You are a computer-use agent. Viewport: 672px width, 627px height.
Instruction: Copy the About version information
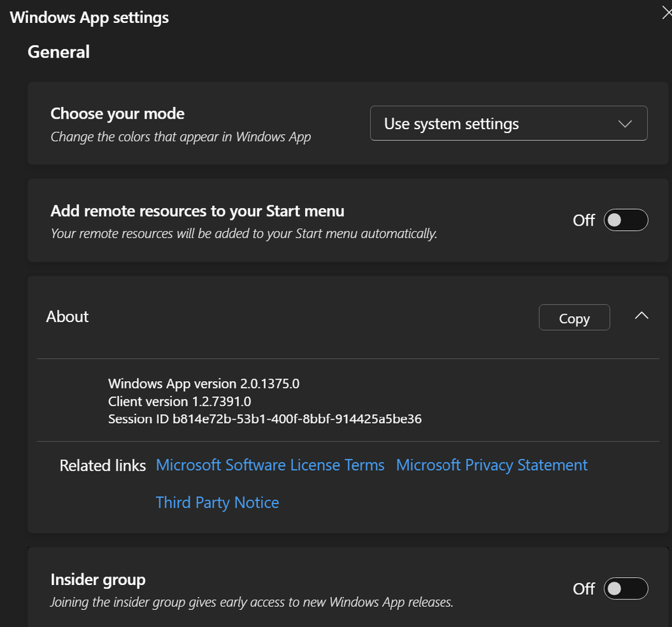coord(574,317)
